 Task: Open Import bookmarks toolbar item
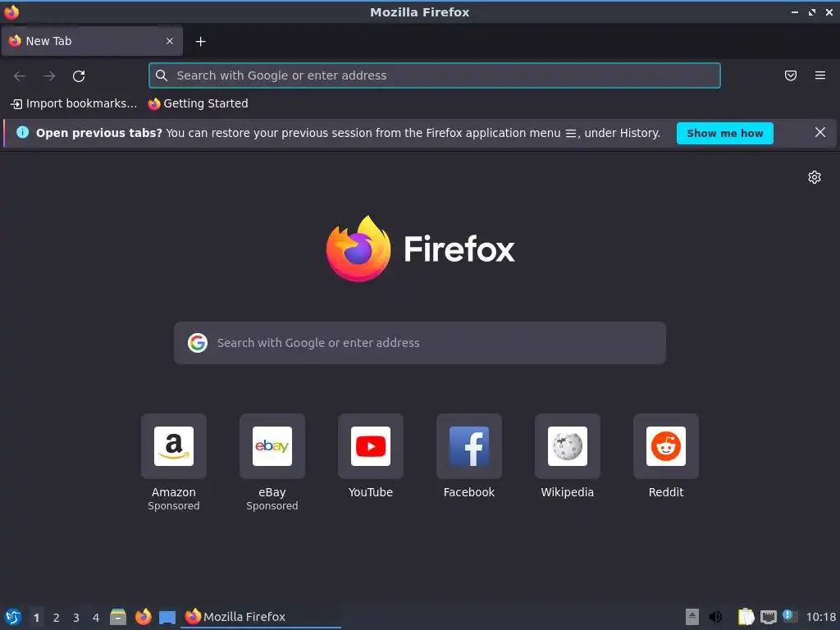(x=74, y=103)
